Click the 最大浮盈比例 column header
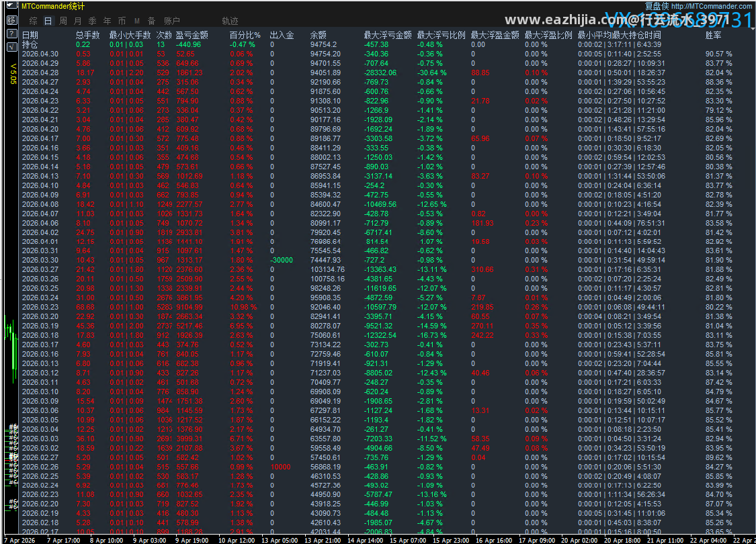Image resolution: width=756 pixels, height=544 pixels. [x=548, y=35]
